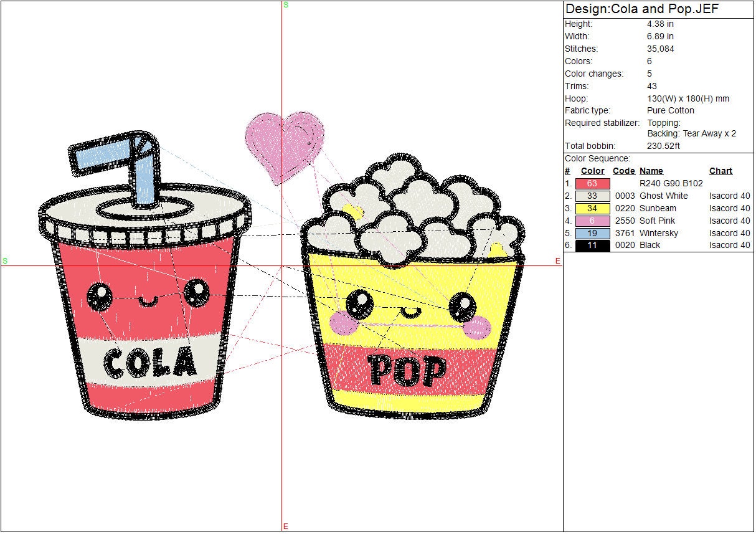Click the red color swatch numbered 63
Image resolution: width=756 pixels, height=534 pixels.
[592, 184]
